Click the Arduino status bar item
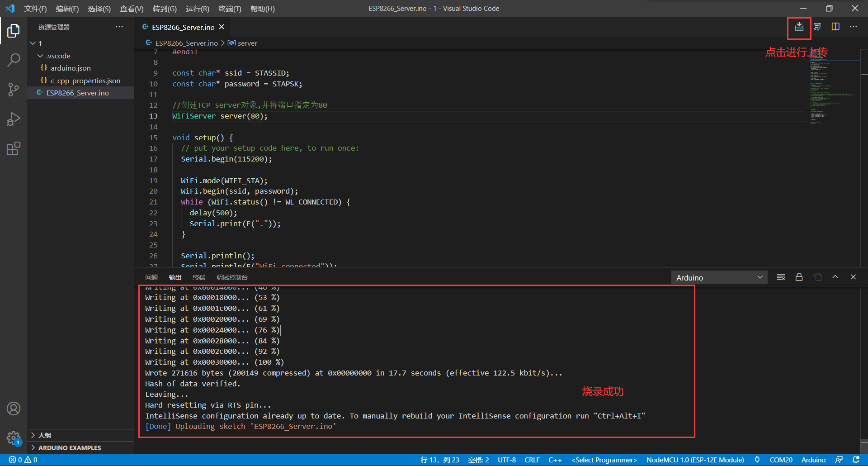 (813, 460)
